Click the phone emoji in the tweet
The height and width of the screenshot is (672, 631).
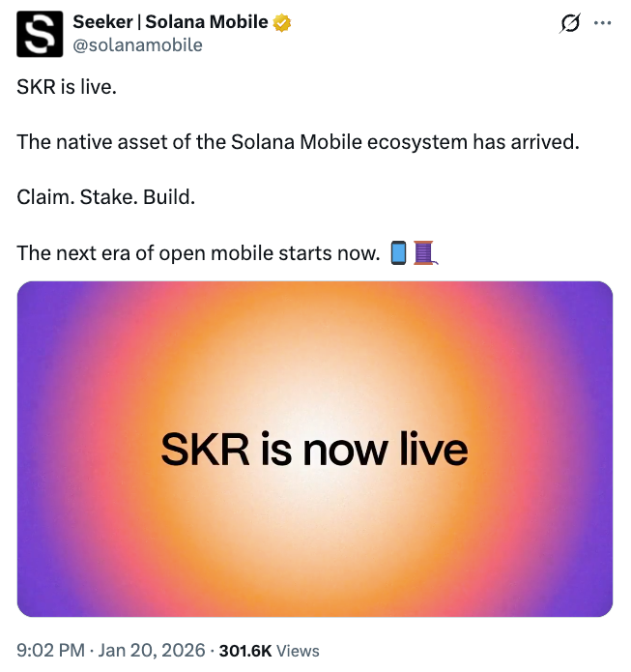pyautogui.click(x=398, y=253)
